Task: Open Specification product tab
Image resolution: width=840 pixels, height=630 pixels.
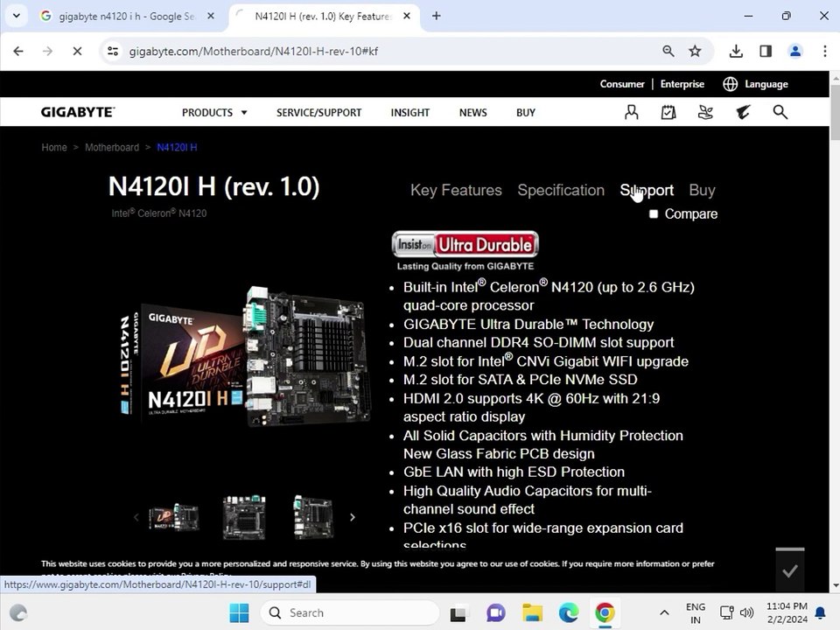Action: [x=561, y=190]
